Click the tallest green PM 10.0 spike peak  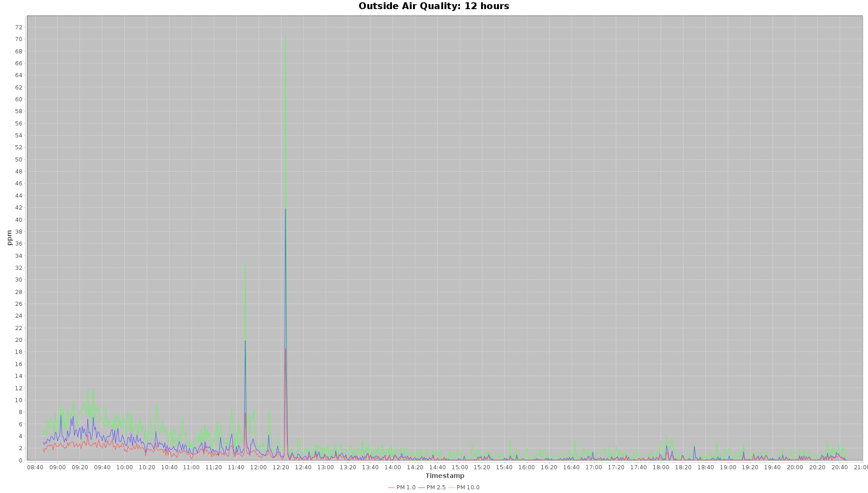click(x=286, y=37)
